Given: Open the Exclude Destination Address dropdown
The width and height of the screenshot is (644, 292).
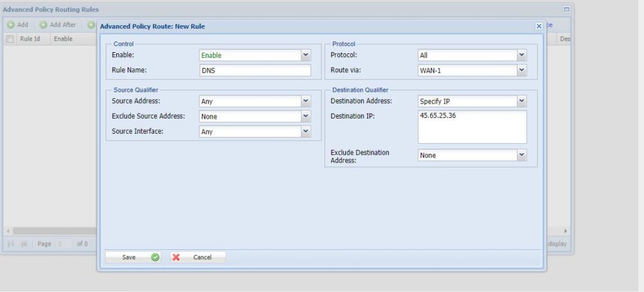Looking at the screenshot, I should 521,155.
